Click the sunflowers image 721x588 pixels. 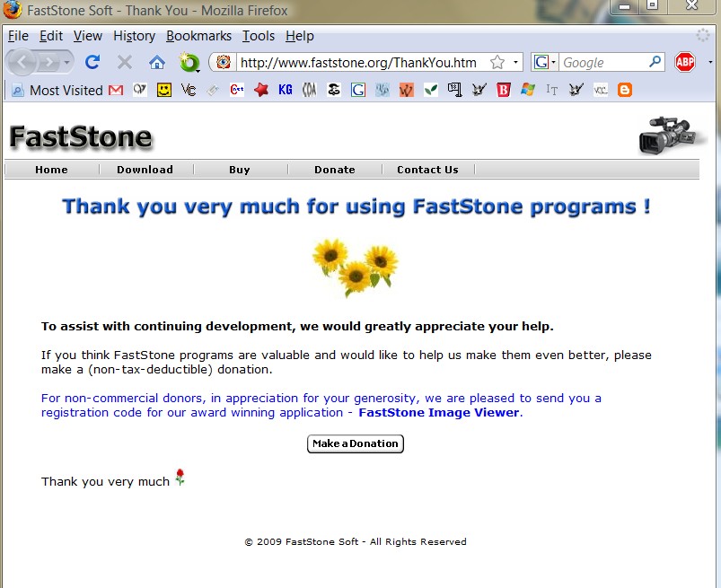click(355, 268)
